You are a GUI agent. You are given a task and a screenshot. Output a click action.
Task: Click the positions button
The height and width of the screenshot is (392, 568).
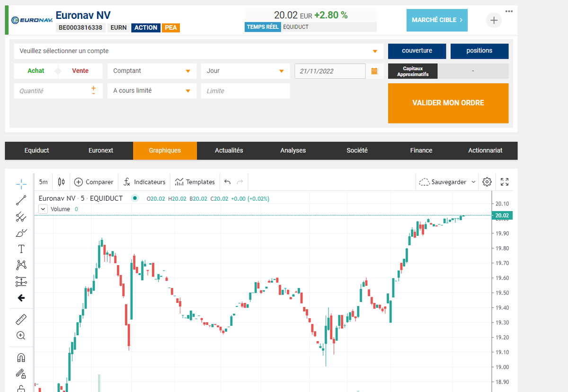pos(479,51)
